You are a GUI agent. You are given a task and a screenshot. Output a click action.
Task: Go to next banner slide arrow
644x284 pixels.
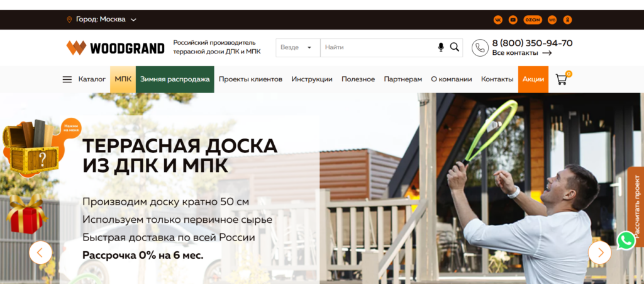pyautogui.click(x=599, y=253)
